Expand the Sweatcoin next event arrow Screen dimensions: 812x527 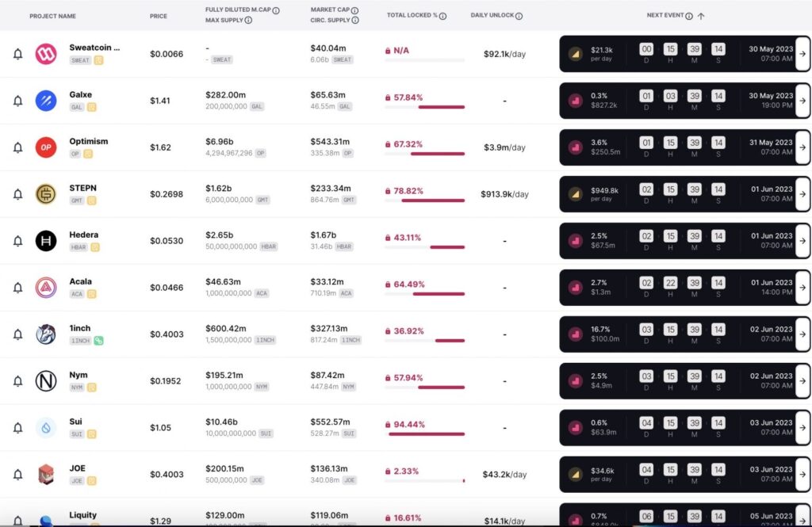pos(802,54)
